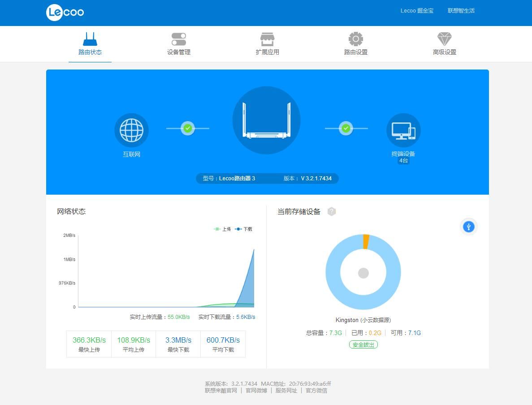Viewport: 532px width, 405px height.
Task: Toggle the 下载 download legend item
Action: click(x=244, y=229)
